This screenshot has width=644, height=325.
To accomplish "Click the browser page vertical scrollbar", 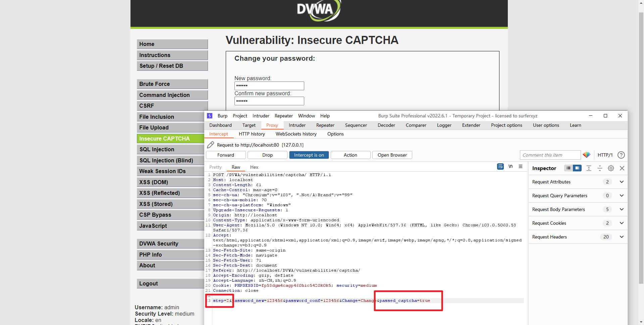I will pyautogui.click(x=641, y=148).
